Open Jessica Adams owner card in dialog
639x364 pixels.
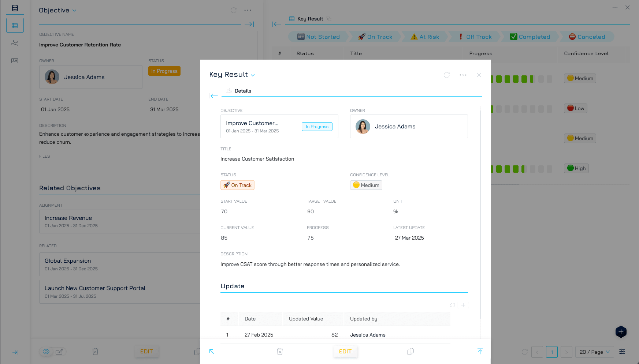[x=409, y=127]
